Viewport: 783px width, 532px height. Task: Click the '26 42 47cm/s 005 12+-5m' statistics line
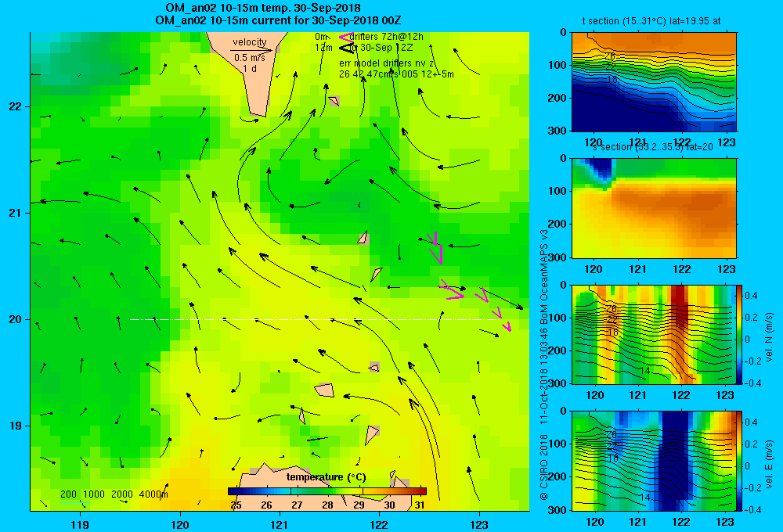pos(396,74)
